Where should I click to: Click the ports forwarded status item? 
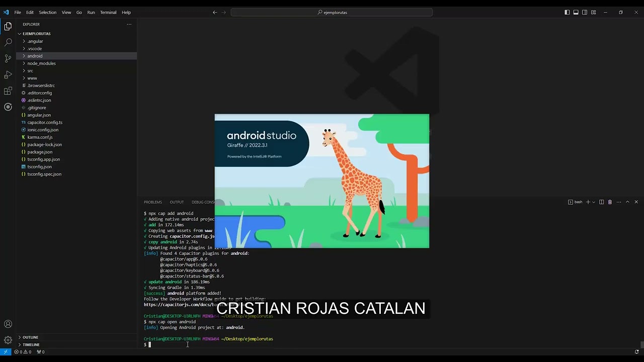tap(41, 352)
